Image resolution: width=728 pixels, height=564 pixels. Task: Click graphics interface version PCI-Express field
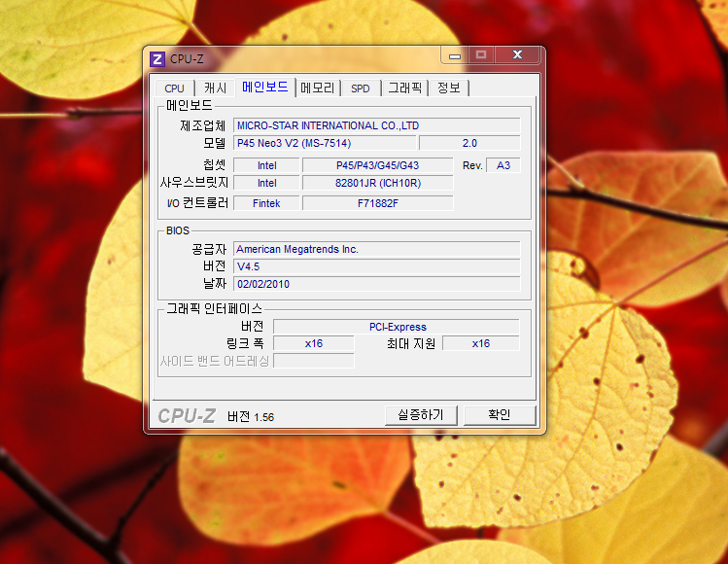397,327
